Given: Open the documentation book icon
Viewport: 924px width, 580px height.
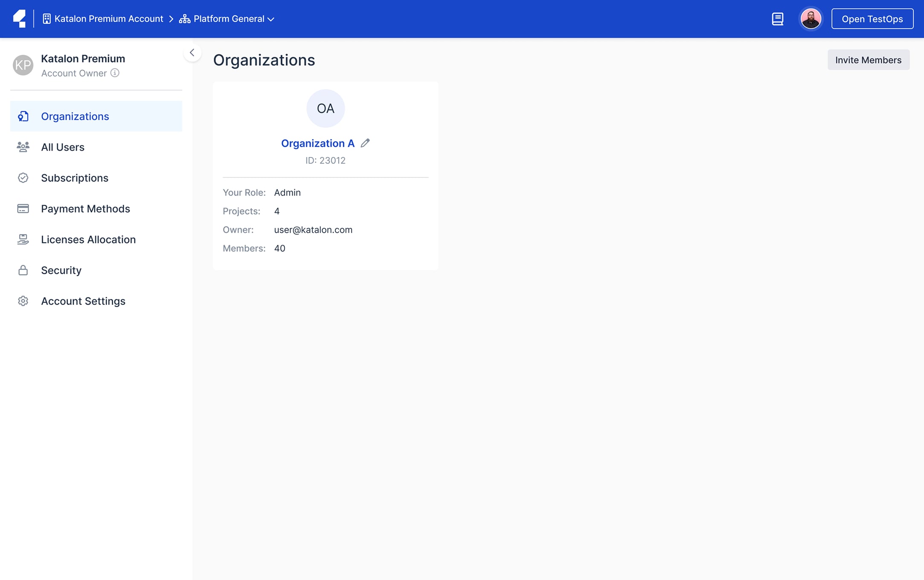Looking at the screenshot, I should pos(777,19).
